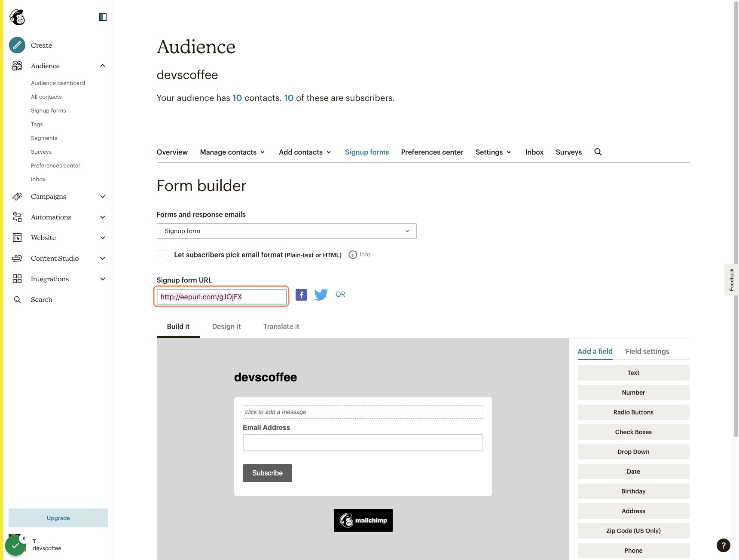Go to the Overview tab

(172, 152)
